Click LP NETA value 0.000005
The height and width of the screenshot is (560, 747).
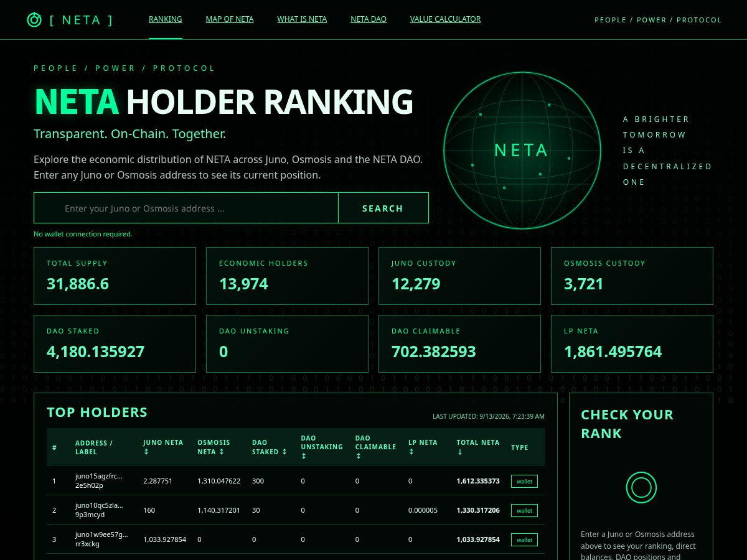point(423,510)
